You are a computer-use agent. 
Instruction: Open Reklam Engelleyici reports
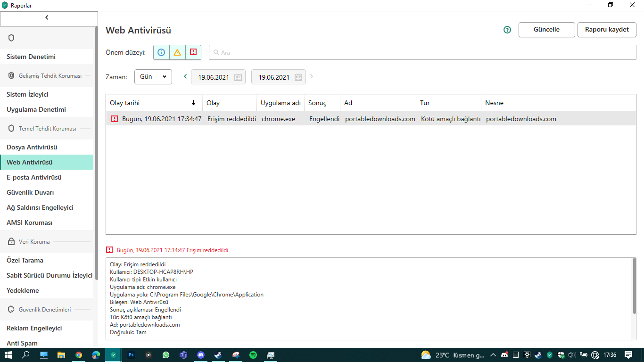(47, 328)
